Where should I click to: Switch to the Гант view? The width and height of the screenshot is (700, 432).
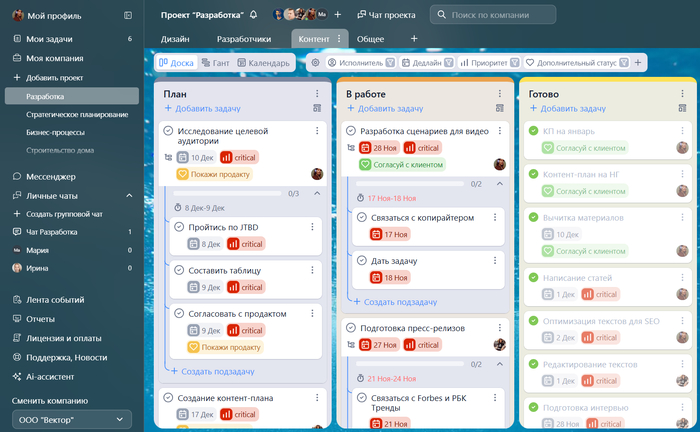215,62
